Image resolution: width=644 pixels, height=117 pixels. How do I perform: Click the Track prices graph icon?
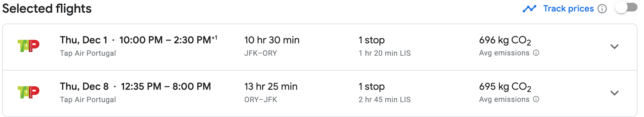[x=529, y=9]
